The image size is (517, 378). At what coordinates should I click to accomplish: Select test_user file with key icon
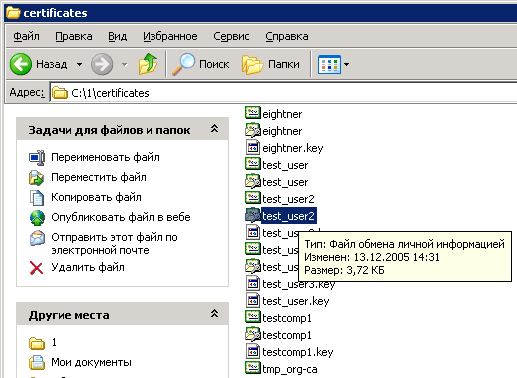tap(276, 182)
